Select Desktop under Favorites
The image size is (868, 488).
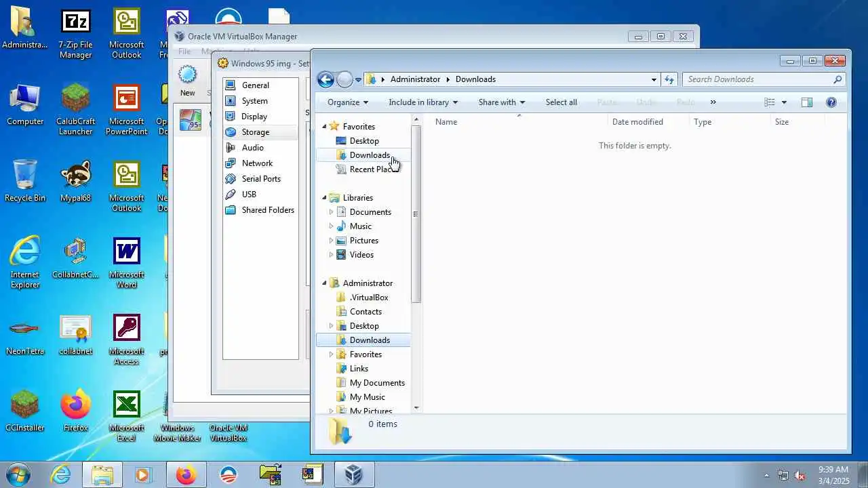(x=363, y=141)
